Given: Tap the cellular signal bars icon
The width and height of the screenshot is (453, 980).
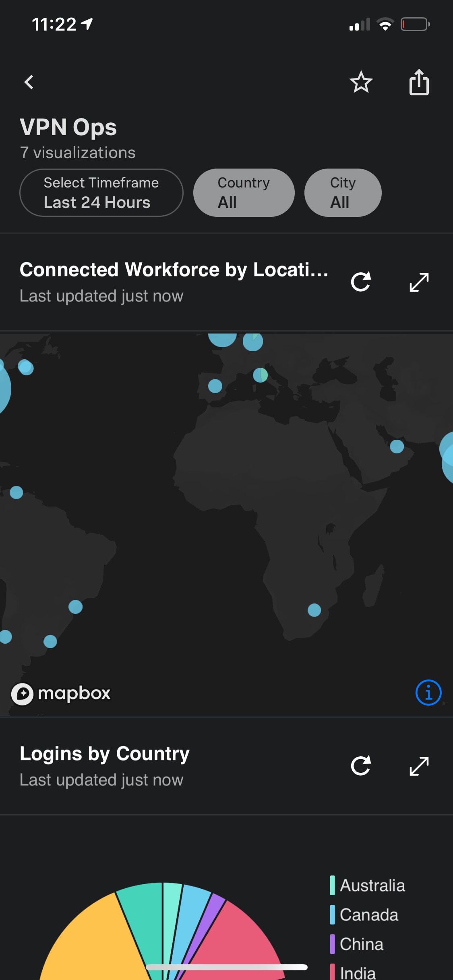Looking at the screenshot, I should tap(360, 24).
